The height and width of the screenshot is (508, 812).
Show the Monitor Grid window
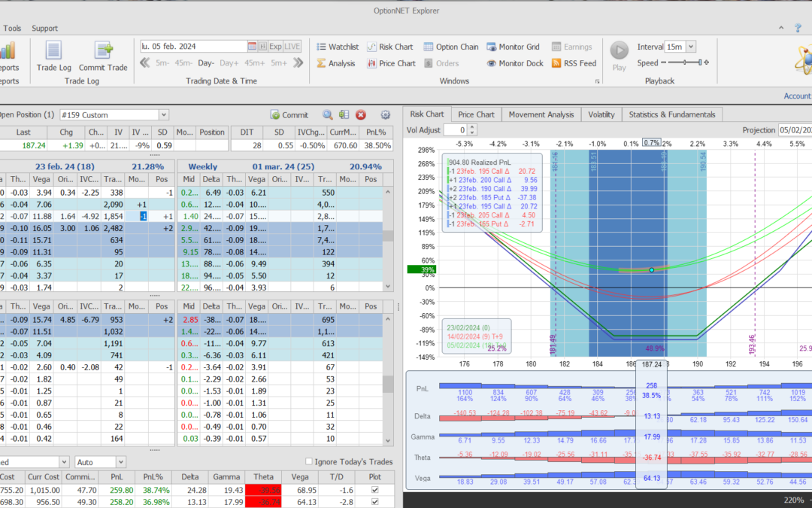click(514, 47)
